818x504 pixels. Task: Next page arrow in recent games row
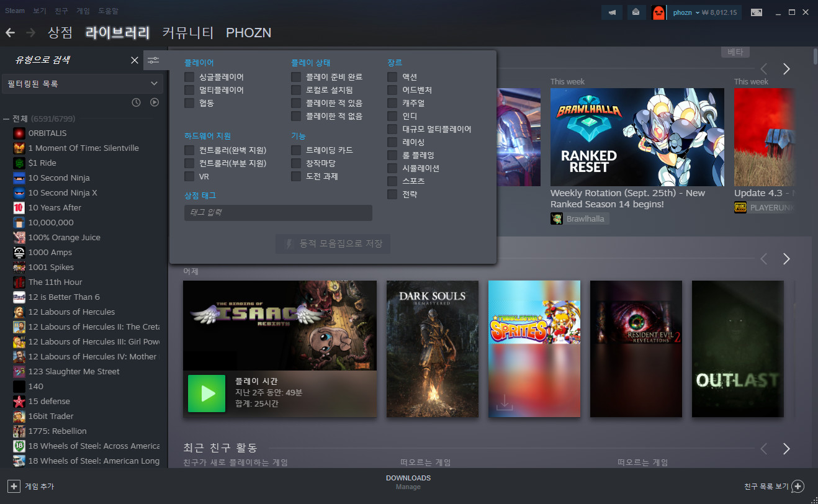pyautogui.click(x=786, y=259)
